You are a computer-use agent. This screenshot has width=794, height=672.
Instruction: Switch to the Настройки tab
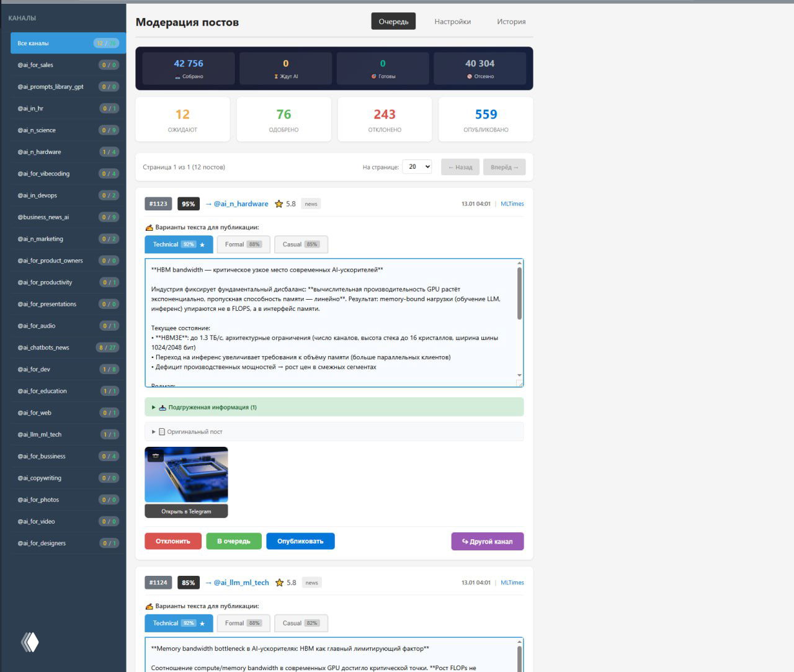452,21
